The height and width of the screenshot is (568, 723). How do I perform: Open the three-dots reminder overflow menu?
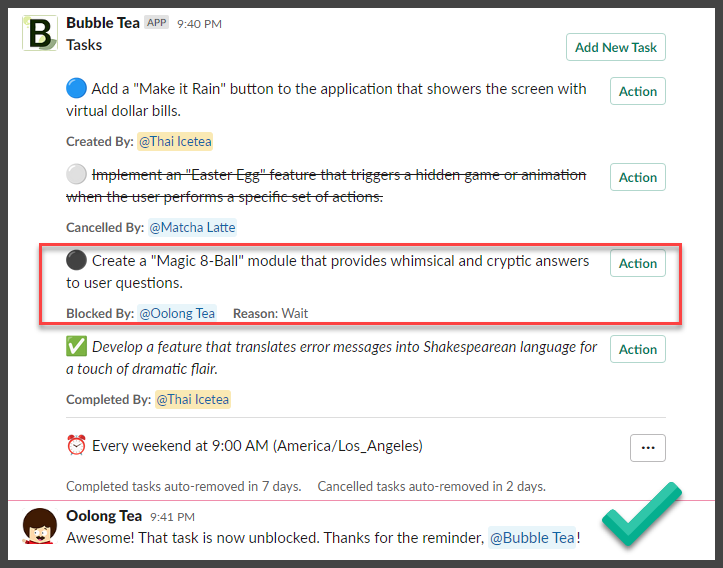tap(648, 448)
